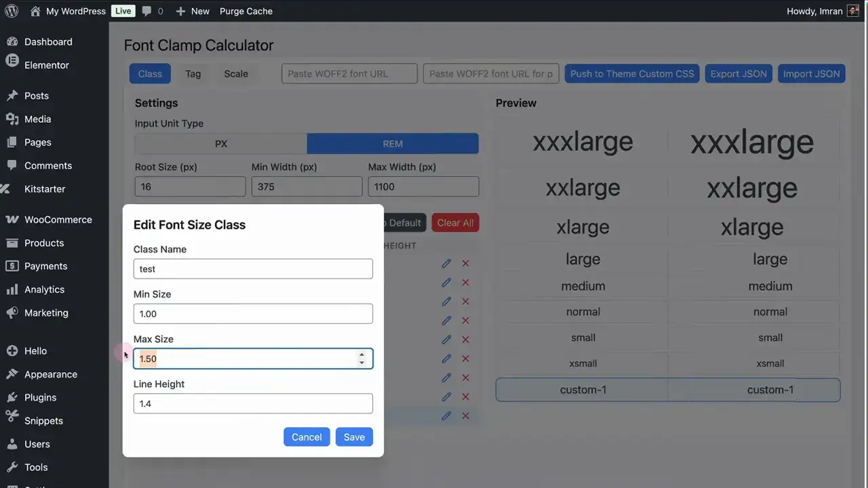Viewport: 868px width, 488px height.
Task: Select the PX input unit type
Action: [221, 144]
